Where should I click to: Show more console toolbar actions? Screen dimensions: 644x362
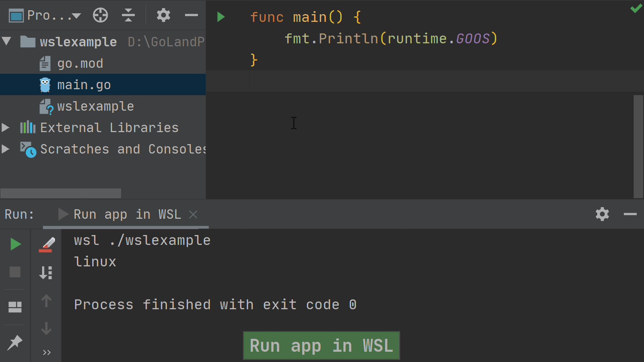[x=47, y=353]
